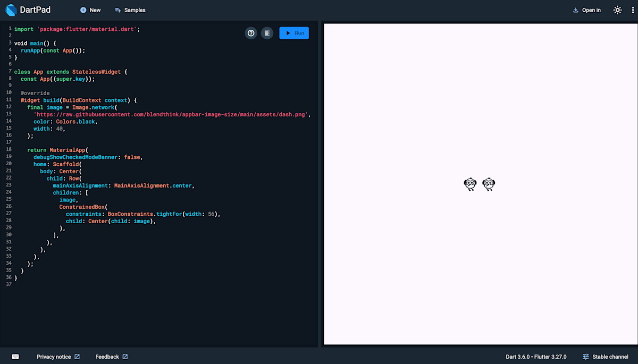Image resolution: width=638 pixels, height=364 pixels.
Task: Open the Samples menu
Action: pyautogui.click(x=130, y=10)
